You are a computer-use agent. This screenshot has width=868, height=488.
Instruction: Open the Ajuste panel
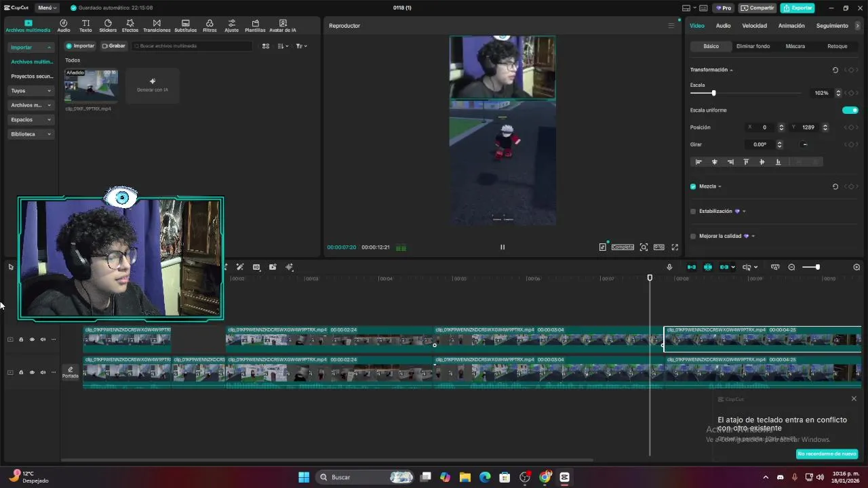232,26
